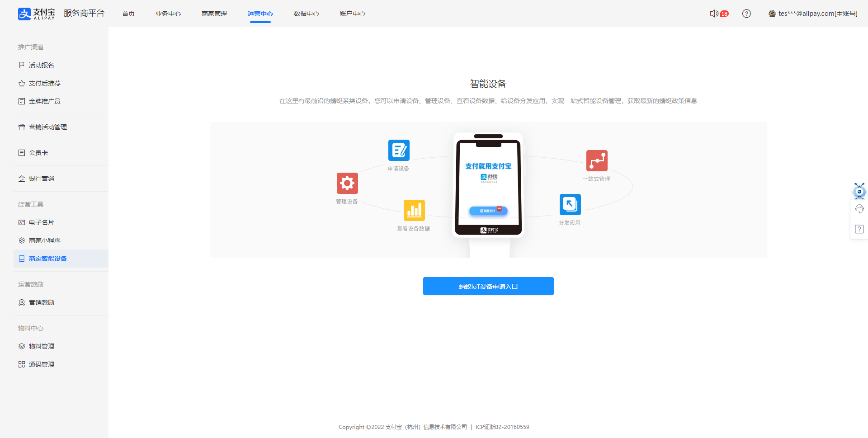Go to 首页 tab

(x=128, y=14)
